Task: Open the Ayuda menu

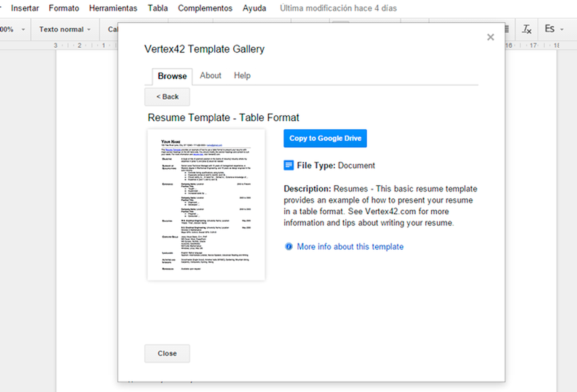Action: click(254, 8)
